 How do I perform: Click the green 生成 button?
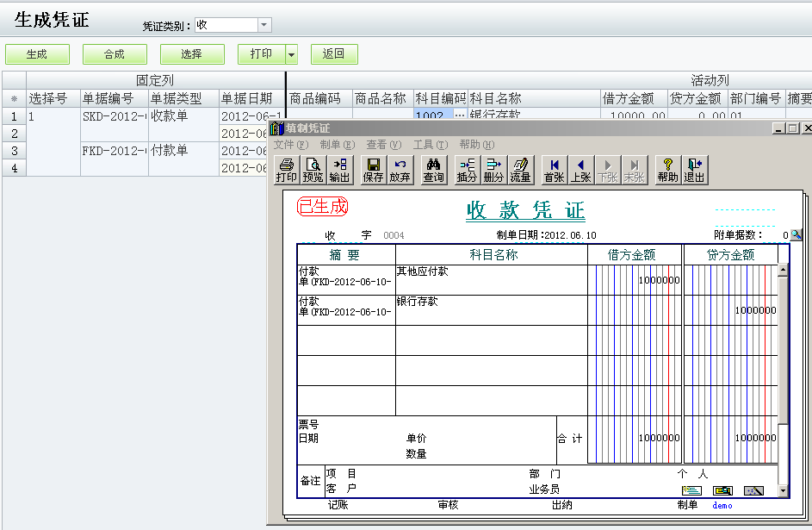point(37,54)
